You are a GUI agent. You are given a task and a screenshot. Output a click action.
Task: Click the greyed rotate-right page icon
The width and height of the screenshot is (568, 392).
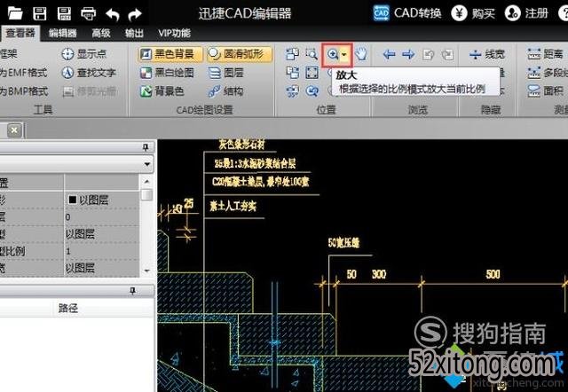click(447, 55)
